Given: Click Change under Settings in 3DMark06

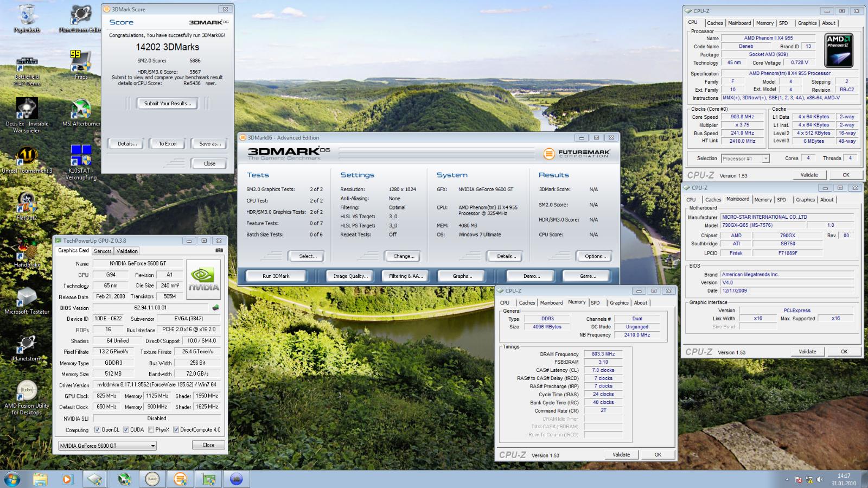Looking at the screenshot, I should (x=403, y=256).
